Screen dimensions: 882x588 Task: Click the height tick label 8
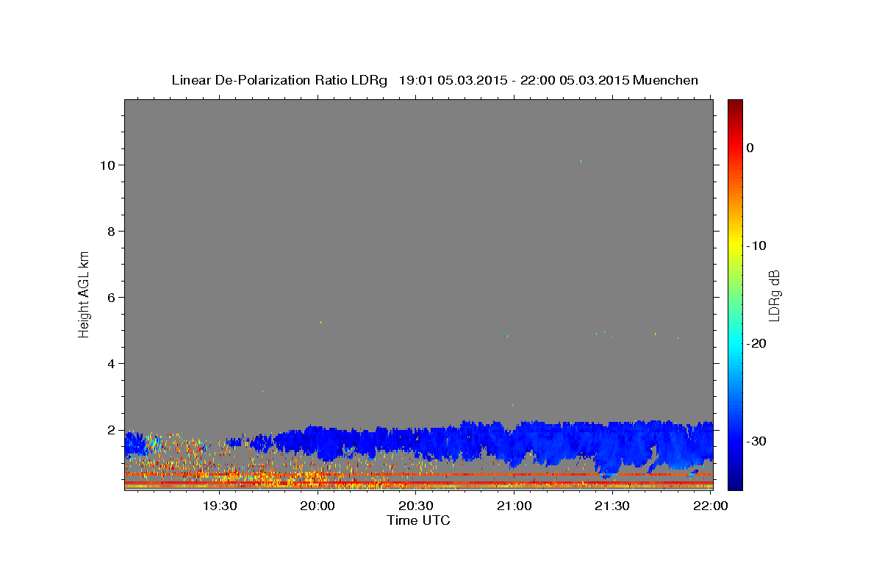coord(112,232)
